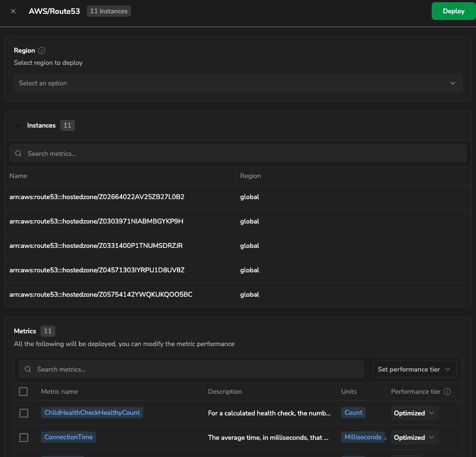Close the AWS/Route53 deploy panel
Image resolution: width=476 pixels, height=457 pixels.
[13, 11]
